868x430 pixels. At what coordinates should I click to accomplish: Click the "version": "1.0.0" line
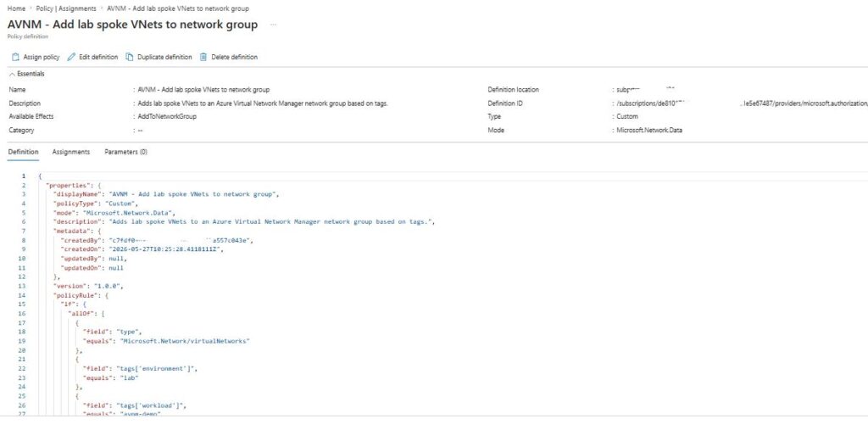coord(88,286)
